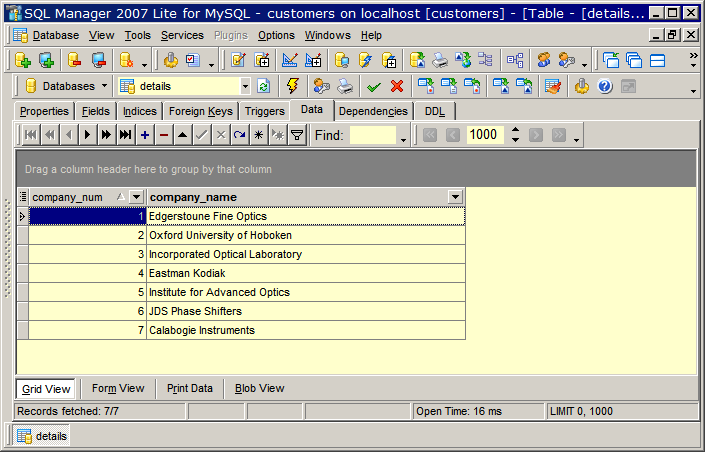Viewport: 705px width, 452px height.
Task: Click inside the Find input field
Action: (373, 135)
